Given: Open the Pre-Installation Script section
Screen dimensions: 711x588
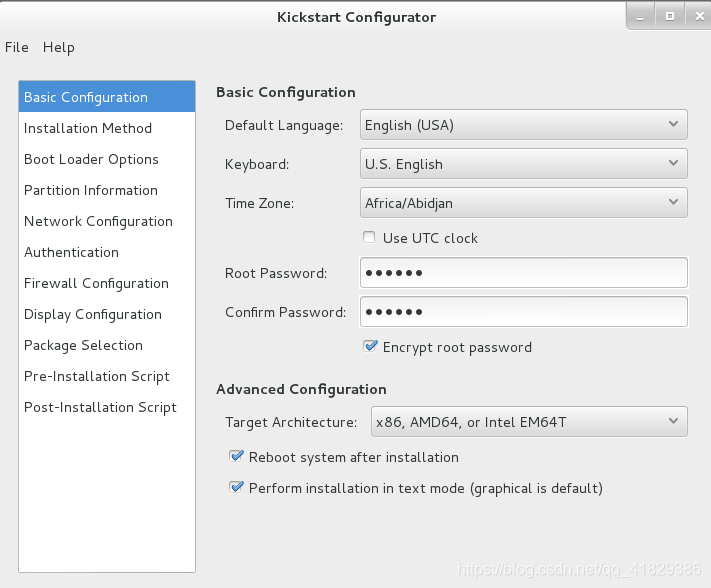Looking at the screenshot, I should click(97, 376).
